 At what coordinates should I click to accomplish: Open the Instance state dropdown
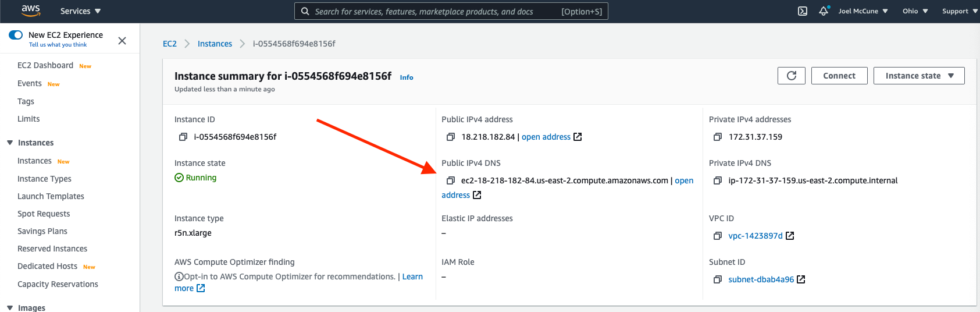919,76
